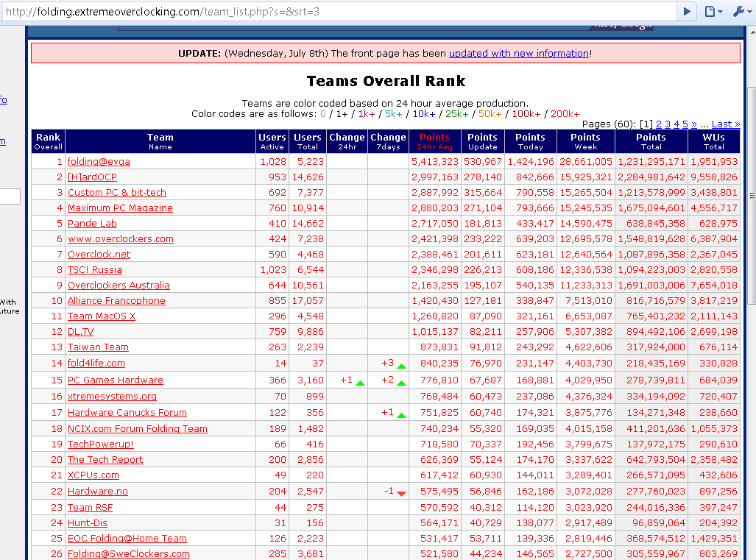Open [H]ardOCP team link

(92, 177)
